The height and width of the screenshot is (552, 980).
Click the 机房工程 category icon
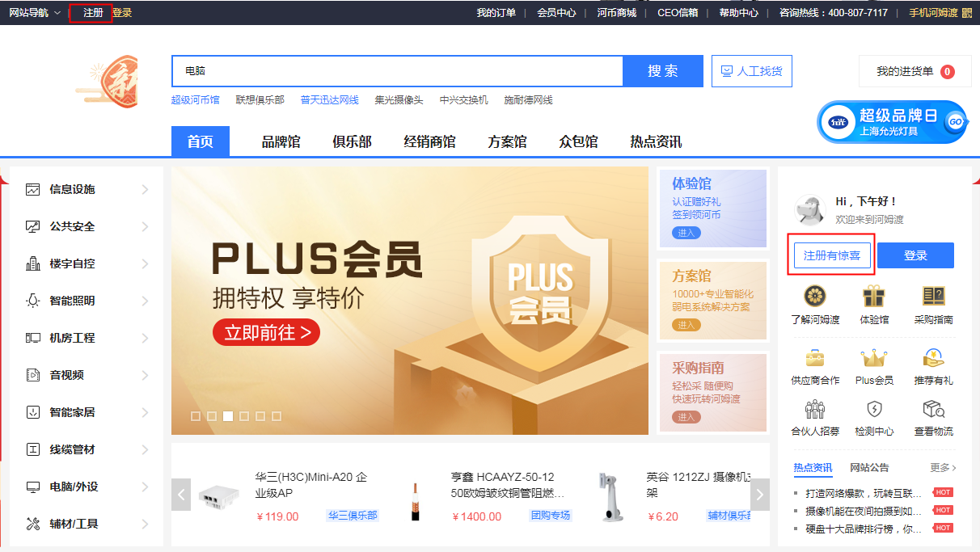(33, 338)
